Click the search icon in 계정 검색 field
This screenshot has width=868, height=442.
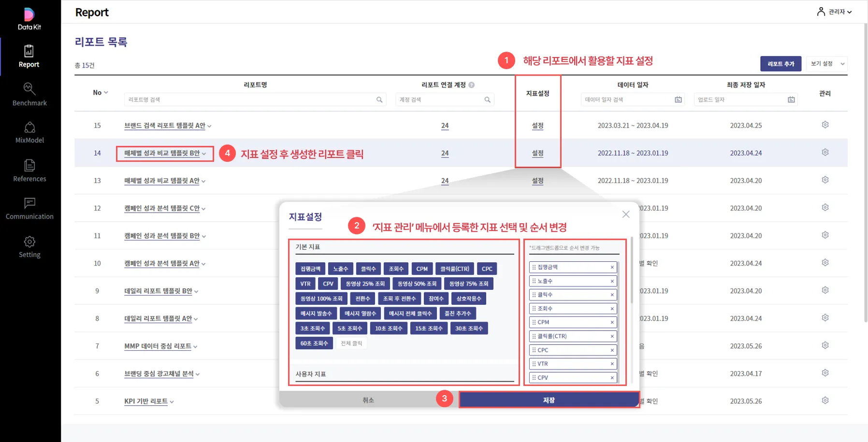(487, 100)
